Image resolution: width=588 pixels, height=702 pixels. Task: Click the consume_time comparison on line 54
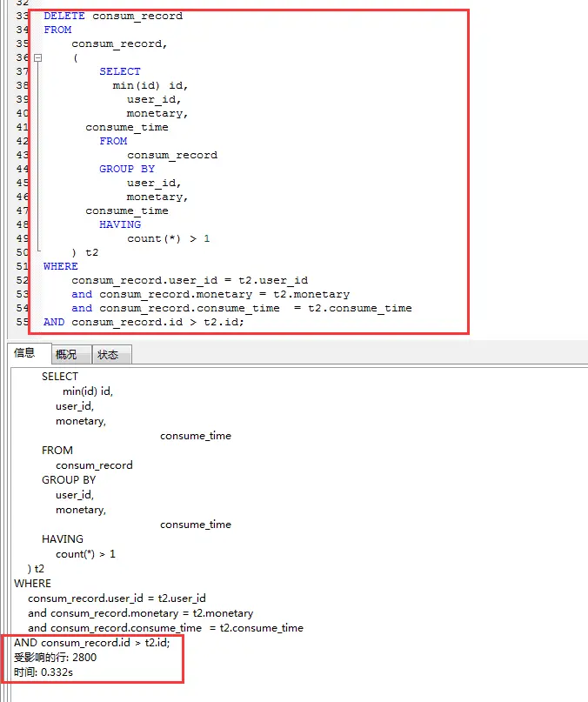(x=242, y=308)
